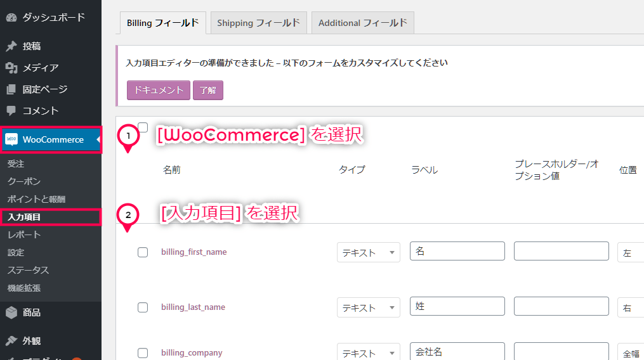Click the ドキュメント button

[159, 90]
